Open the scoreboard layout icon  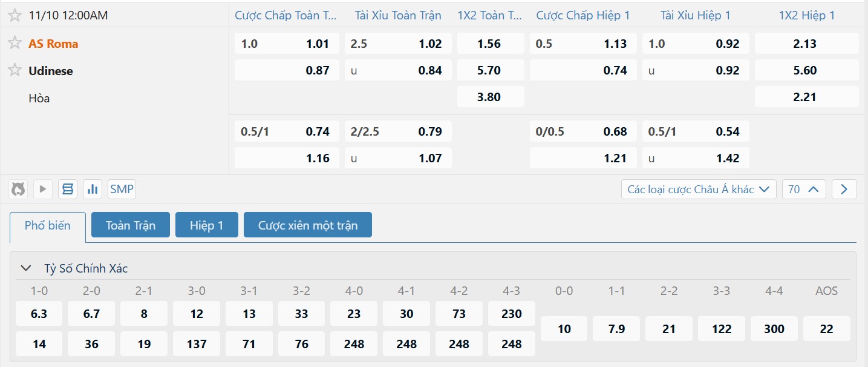point(68,190)
